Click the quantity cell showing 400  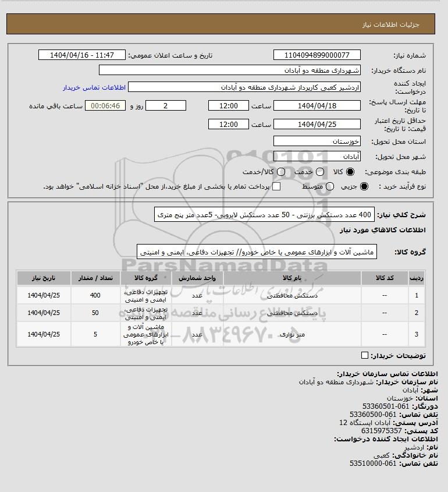pos(95,295)
